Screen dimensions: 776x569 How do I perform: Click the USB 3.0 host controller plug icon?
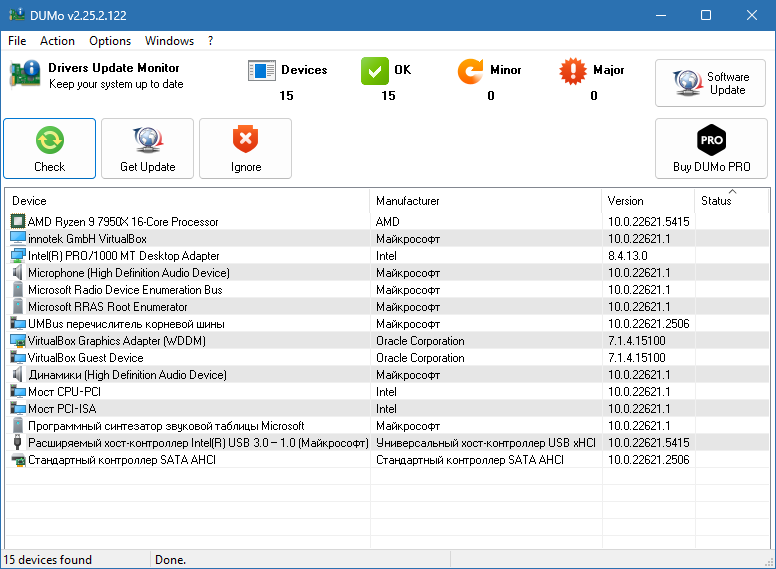pos(18,442)
